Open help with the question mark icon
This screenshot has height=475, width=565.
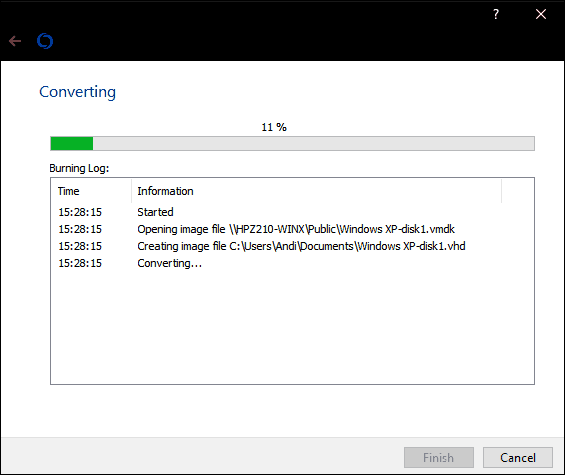496,14
